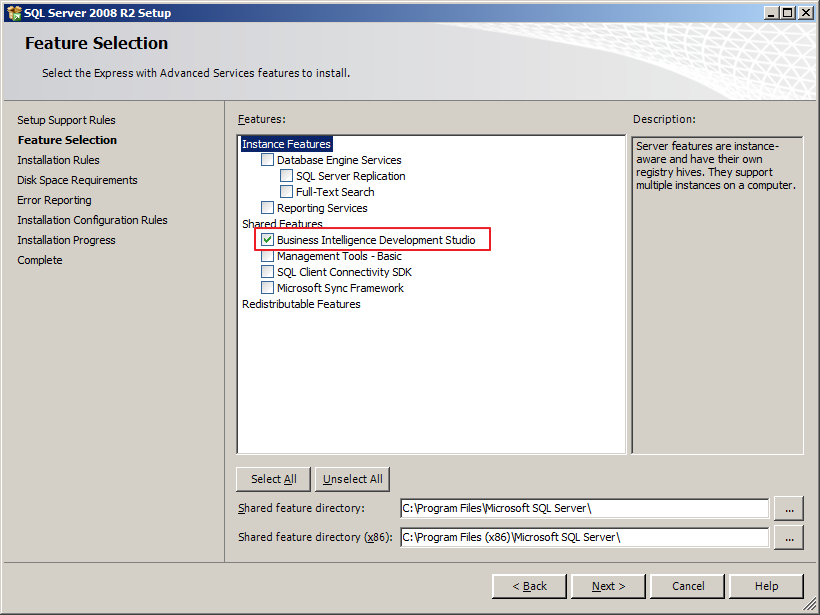Click the Shared feature directory path field
The width and height of the screenshot is (820, 615).
[585, 508]
